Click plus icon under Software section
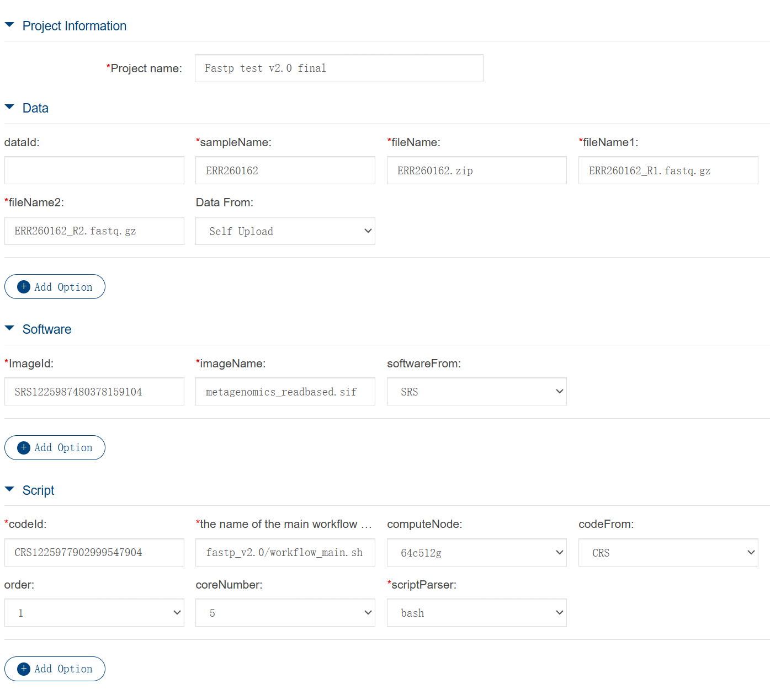 (24, 448)
